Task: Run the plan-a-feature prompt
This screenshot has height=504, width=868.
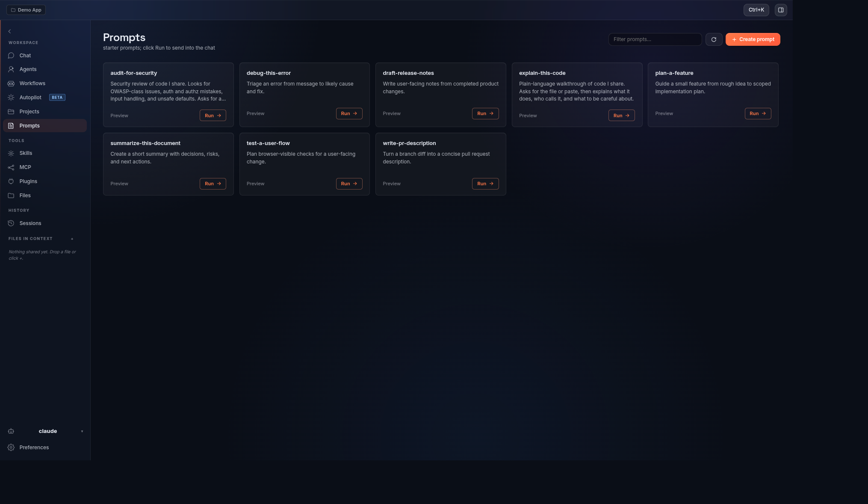Action: 758,113
